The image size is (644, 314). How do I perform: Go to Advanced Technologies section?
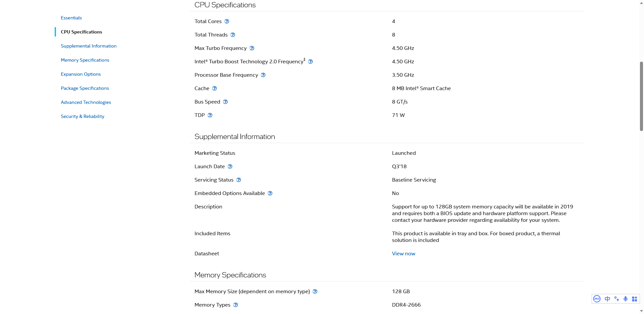[86, 102]
